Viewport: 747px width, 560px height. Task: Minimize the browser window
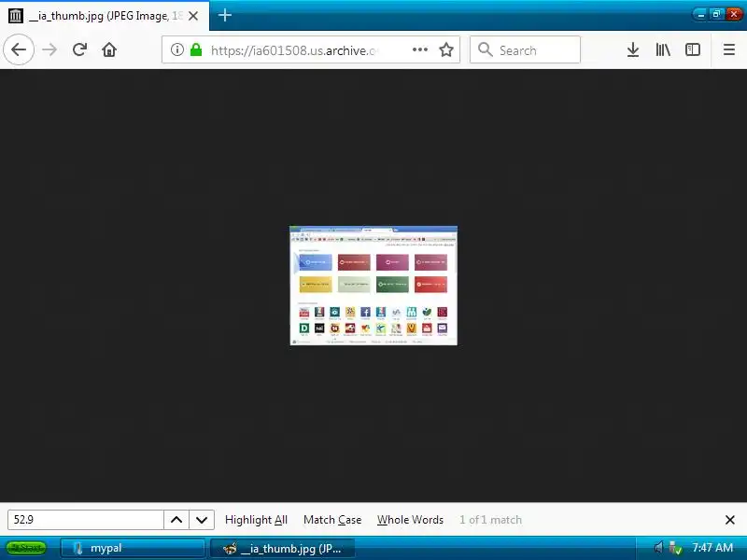[700, 14]
